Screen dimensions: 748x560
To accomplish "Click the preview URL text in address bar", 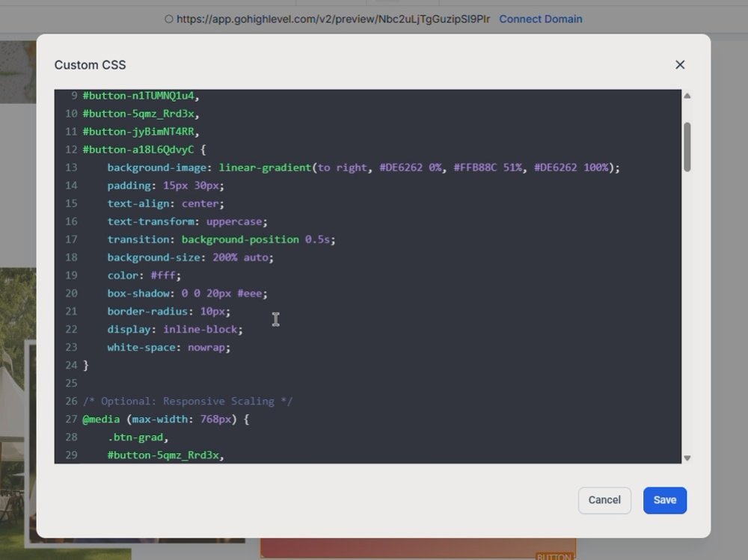I will [333, 19].
